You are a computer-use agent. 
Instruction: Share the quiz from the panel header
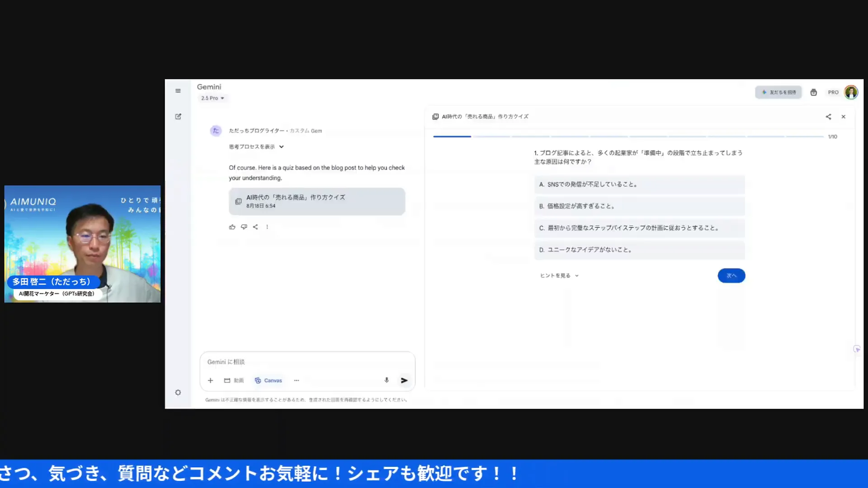pyautogui.click(x=828, y=117)
